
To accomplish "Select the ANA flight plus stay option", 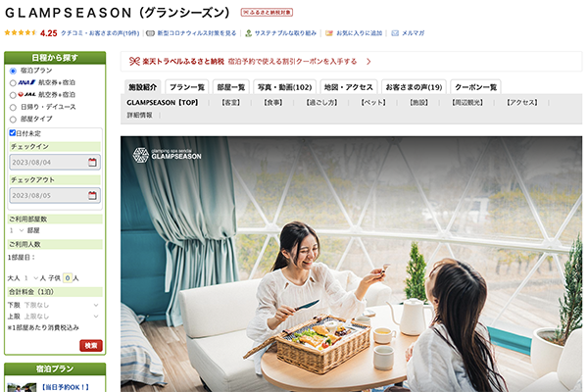I will coord(13,83).
